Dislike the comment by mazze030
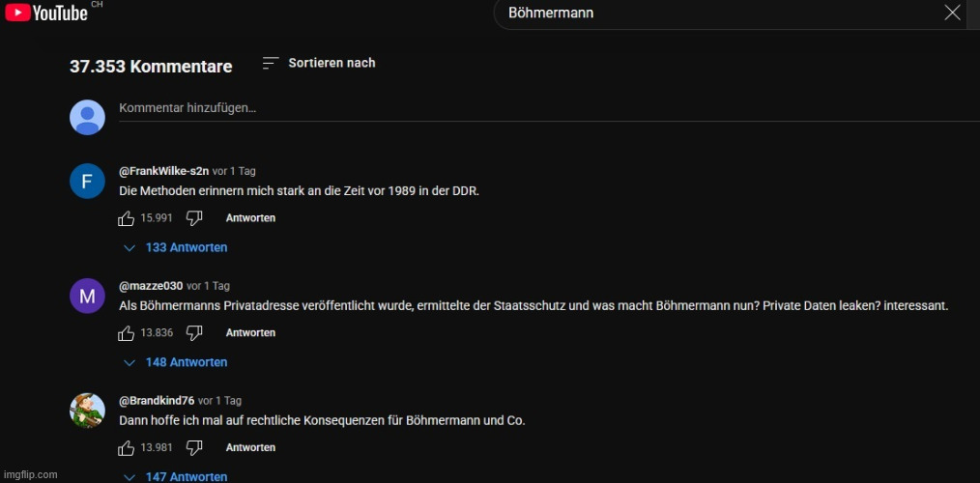The height and width of the screenshot is (483, 980). point(194,333)
